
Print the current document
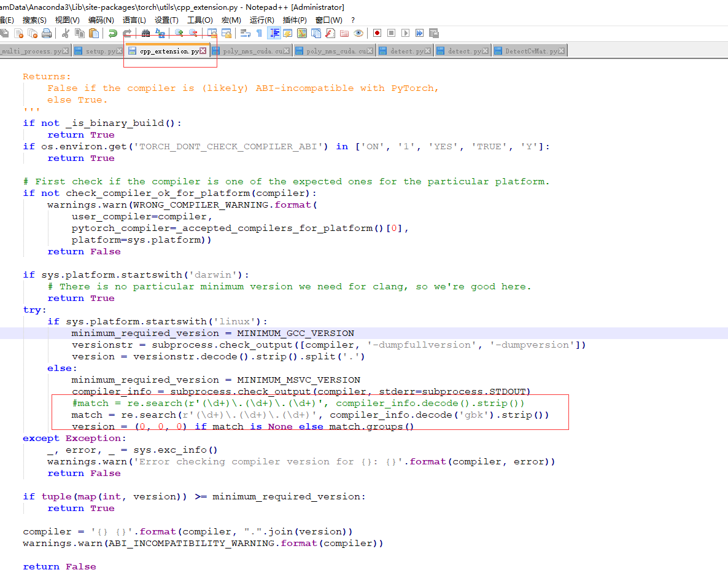pos(45,33)
